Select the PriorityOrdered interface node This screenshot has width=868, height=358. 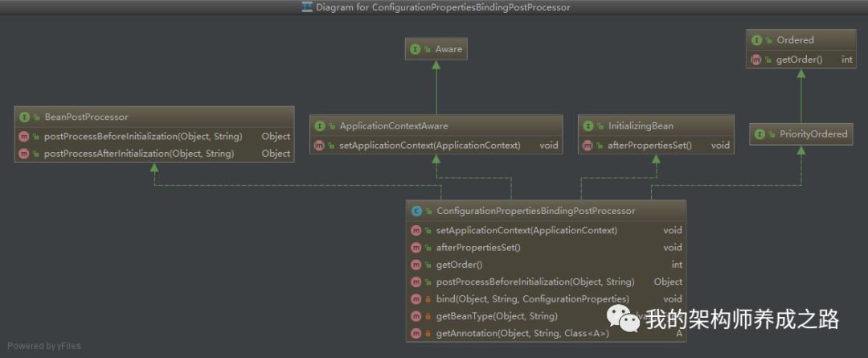coord(800,134)
